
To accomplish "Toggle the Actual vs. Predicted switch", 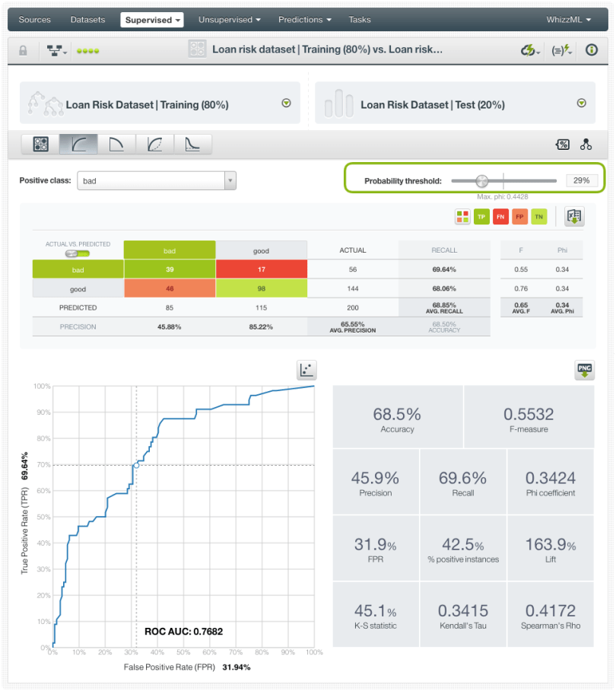I will (75, 253).
